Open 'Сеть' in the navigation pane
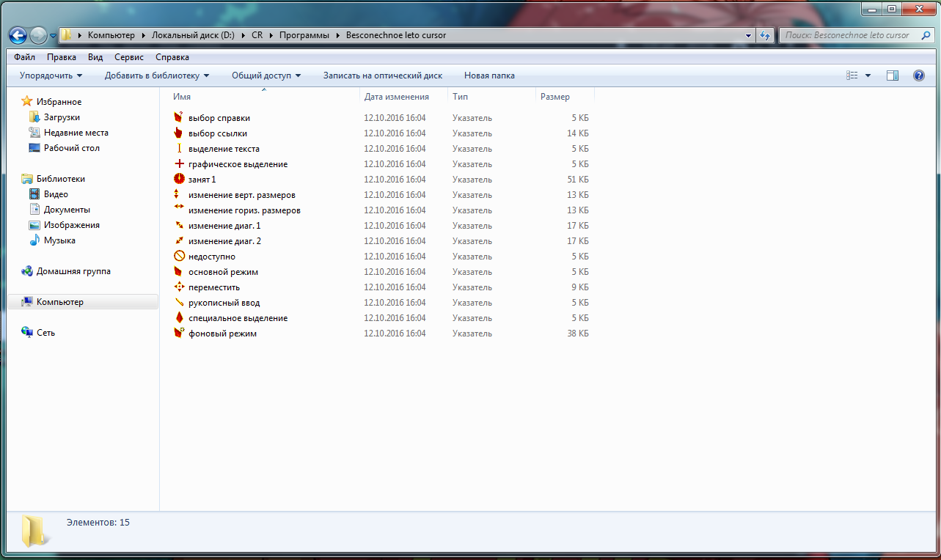Image resolution: width=941 pixels, height=560 pixels. point(46,333)
